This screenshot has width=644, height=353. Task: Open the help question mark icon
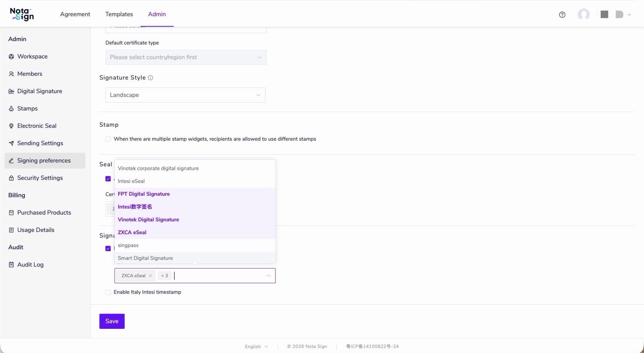click(x=562, y=15)
